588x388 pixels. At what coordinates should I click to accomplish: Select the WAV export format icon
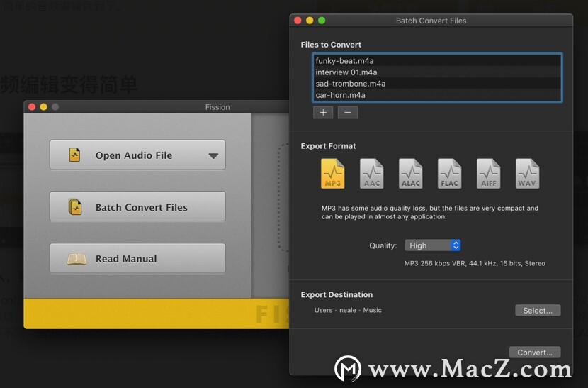tap(527, 173)
